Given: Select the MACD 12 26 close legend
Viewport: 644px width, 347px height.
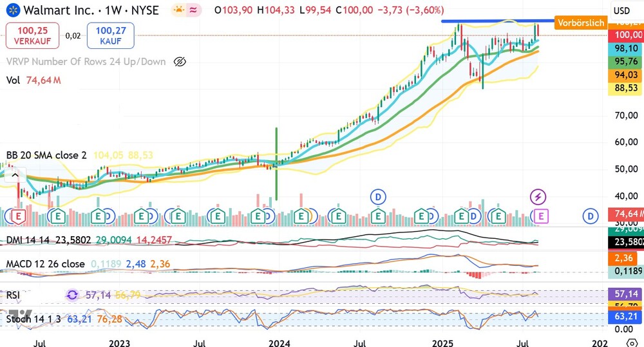Looking at the screenshot, I should tap(45, 264).
